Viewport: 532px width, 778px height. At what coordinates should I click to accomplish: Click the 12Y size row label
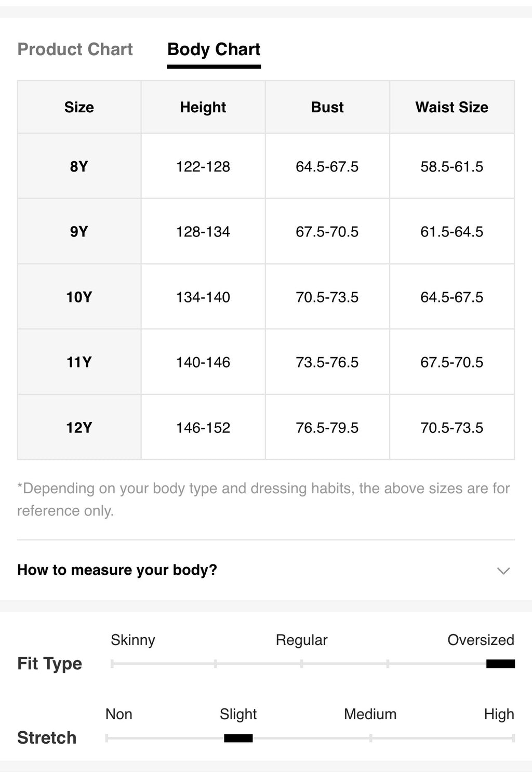tap(79, 428)
